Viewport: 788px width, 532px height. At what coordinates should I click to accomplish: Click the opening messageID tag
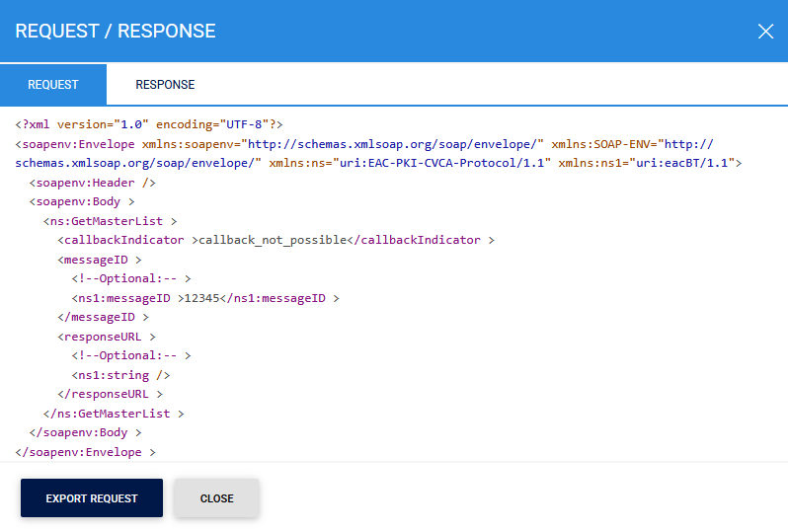pyautogui.click(x=100, y=260)
